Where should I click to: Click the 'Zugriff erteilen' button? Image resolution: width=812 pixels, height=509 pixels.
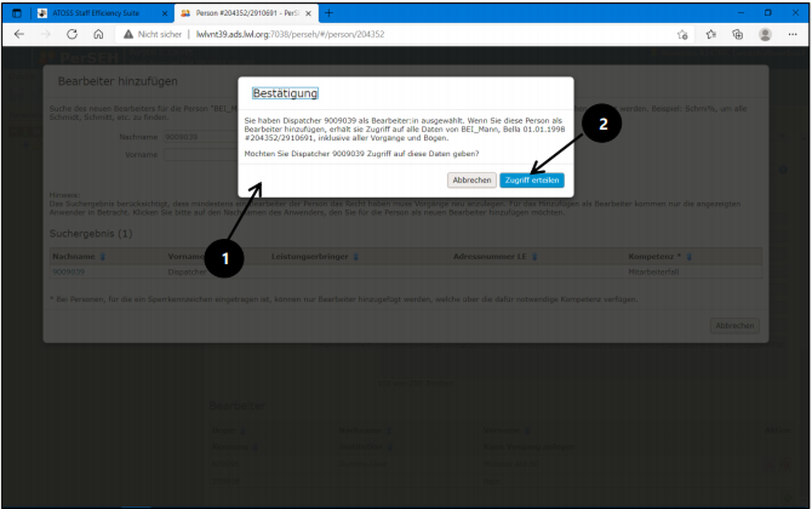tap(532, 180)
